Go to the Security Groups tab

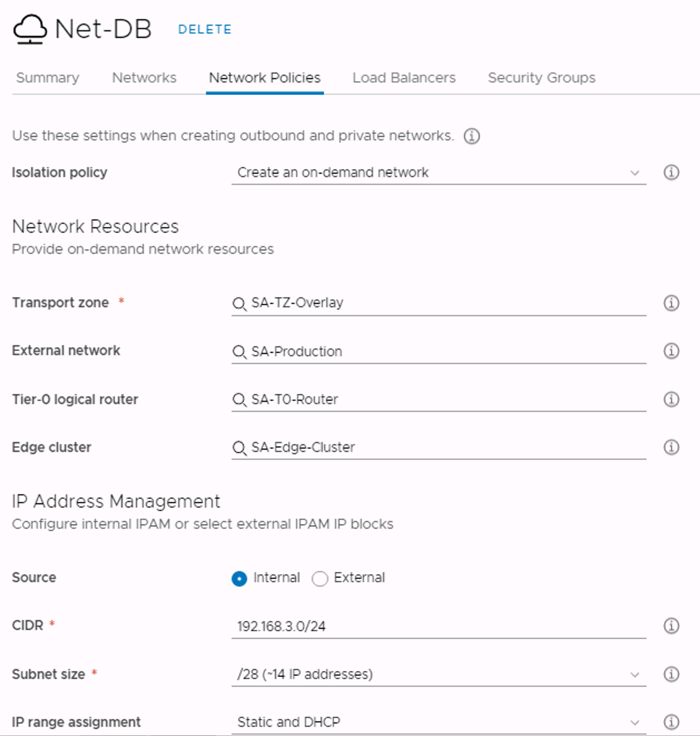pyautogui.click(x=541, y=77)
